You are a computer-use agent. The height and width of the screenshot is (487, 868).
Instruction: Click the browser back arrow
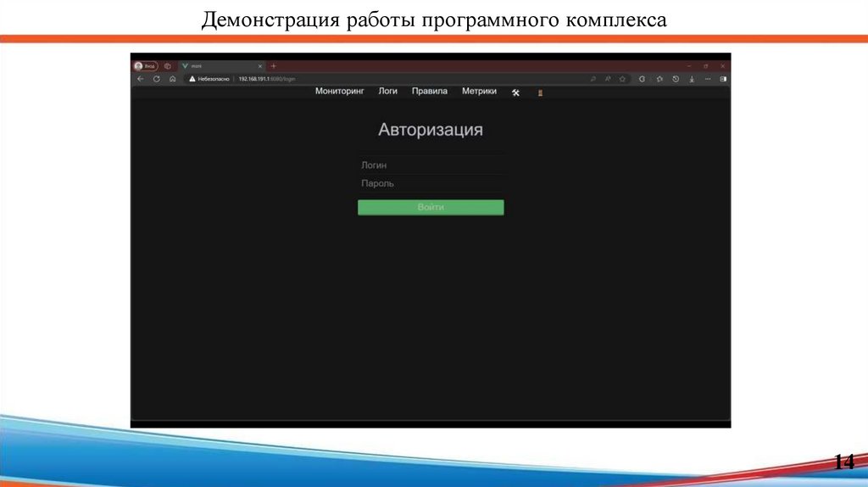click(x=141, y=79)
